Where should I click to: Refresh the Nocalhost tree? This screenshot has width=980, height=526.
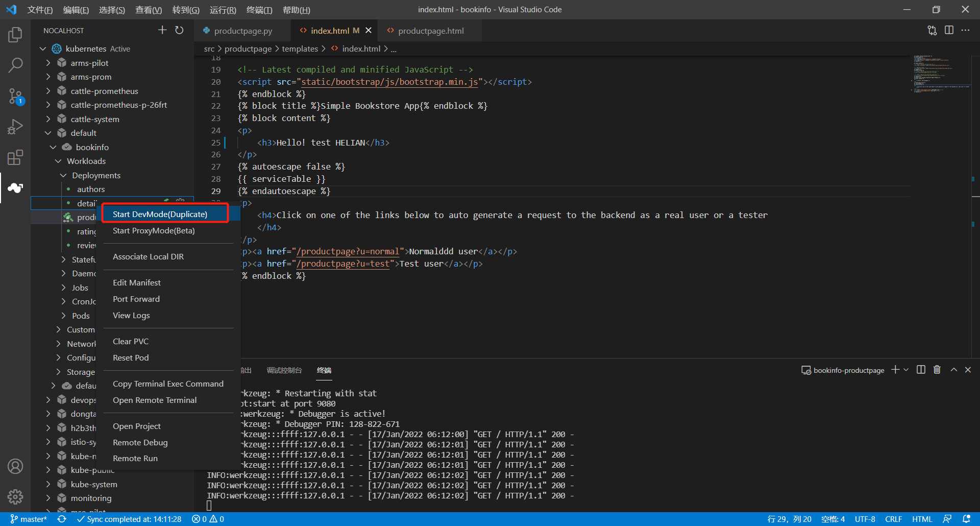click(x=179, y=30)
